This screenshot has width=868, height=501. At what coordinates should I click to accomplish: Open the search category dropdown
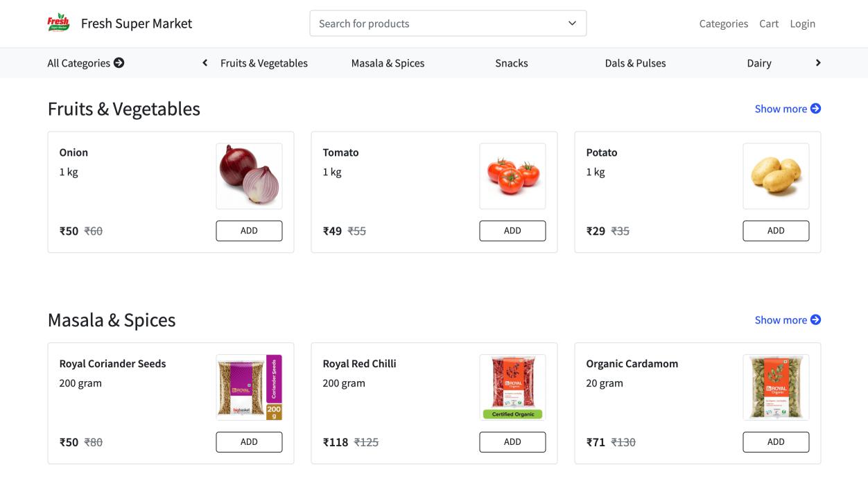tap(572, 23)
